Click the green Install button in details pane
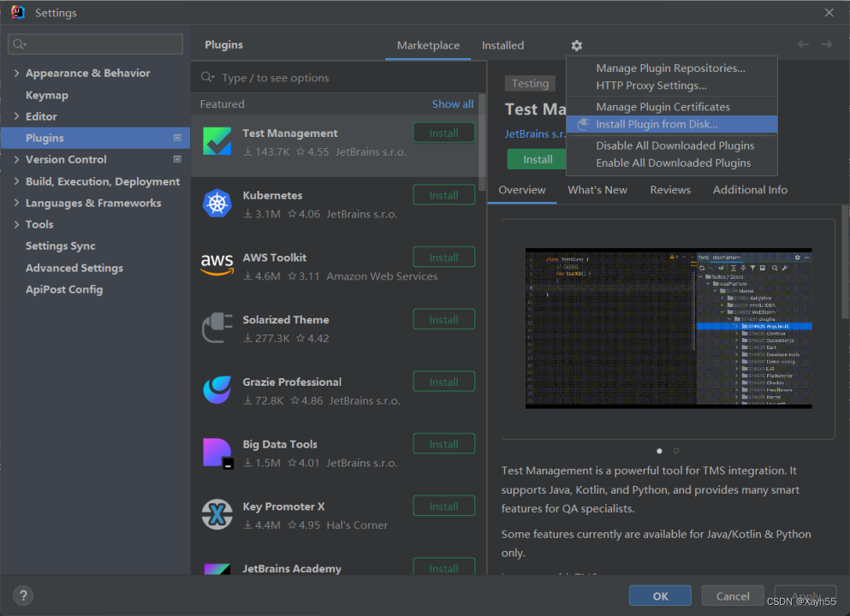The width and height of the screenshot is (850, 616). point(538,159)
